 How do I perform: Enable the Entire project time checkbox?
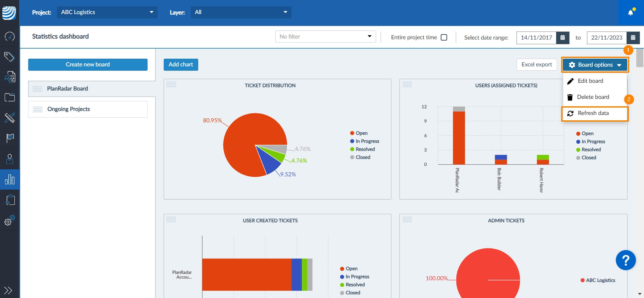tap(444, 37)
